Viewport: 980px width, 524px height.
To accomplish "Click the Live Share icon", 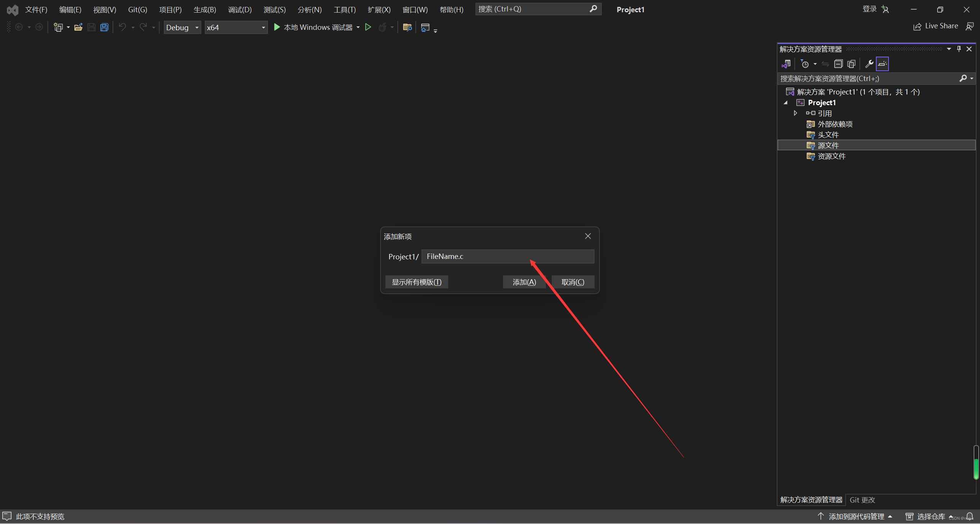I will tap(917, 26).
